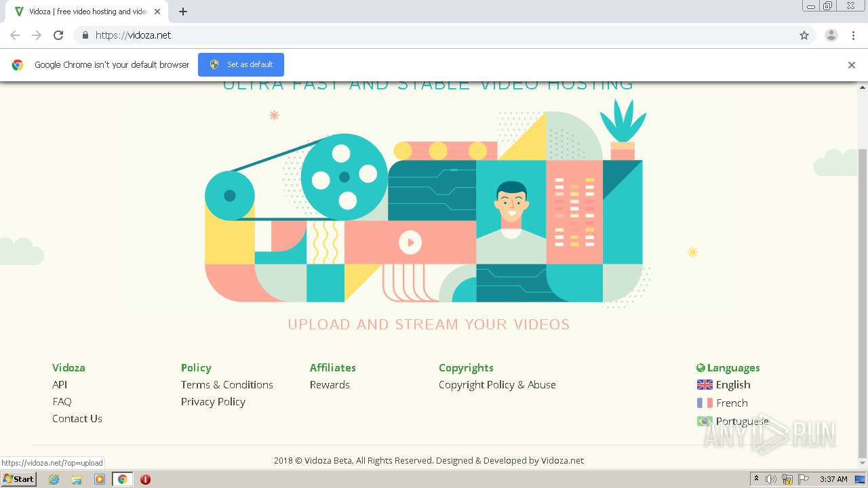Open the Windows Start menu

coord(18,479)
